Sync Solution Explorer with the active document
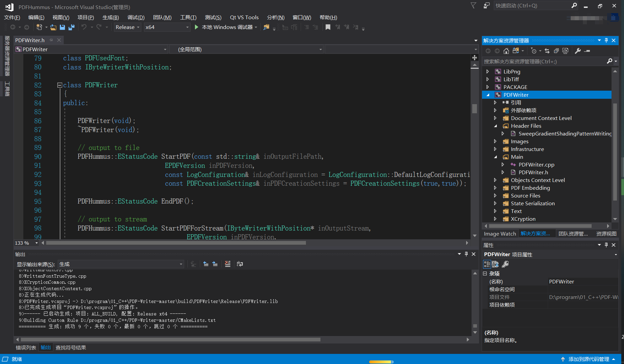 (547, 51)
